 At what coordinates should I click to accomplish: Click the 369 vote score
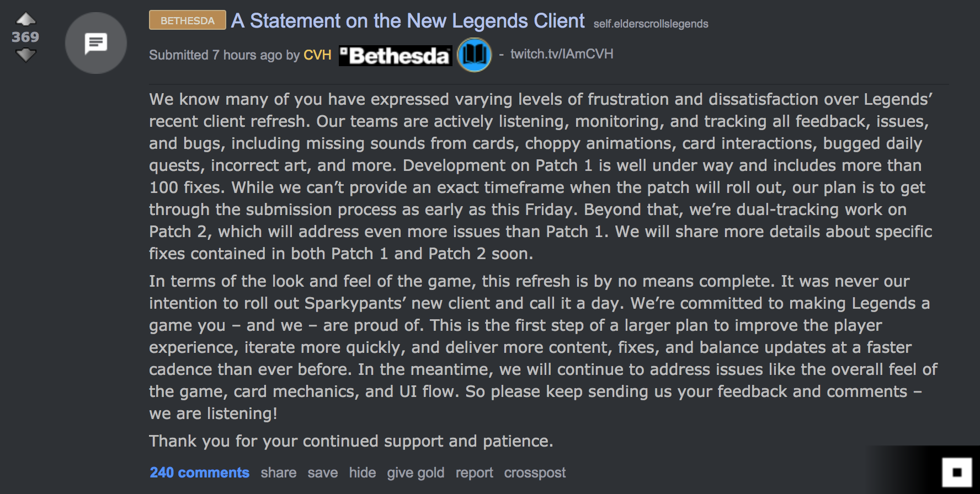[25, 37]
